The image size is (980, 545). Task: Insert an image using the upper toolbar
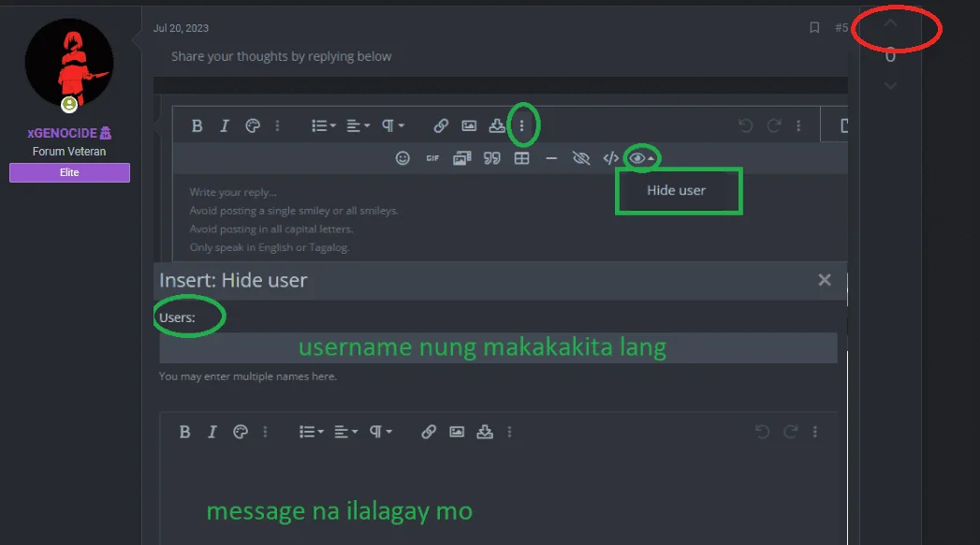click(x=469, y=125)
